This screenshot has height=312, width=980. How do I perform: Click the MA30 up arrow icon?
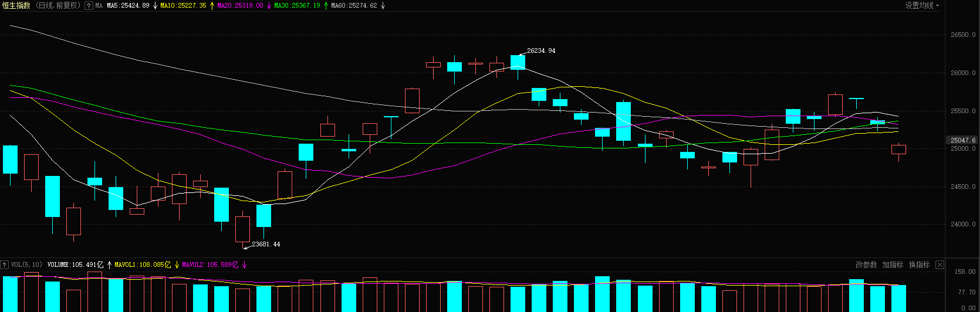pos(326,6)
